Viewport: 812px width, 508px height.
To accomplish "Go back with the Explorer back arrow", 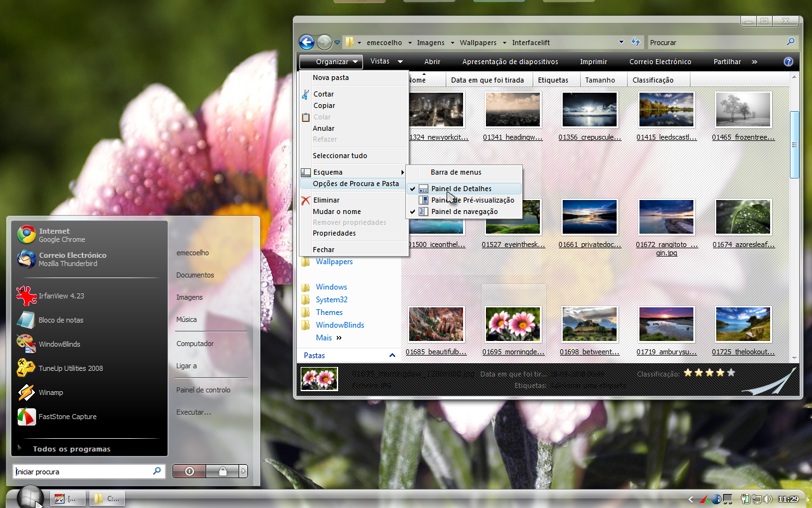I will tap(306, 43).
